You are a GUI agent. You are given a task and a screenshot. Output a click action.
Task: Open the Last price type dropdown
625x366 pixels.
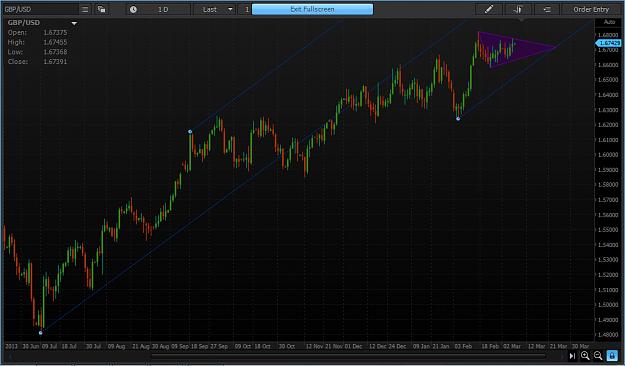pos(215,9)
